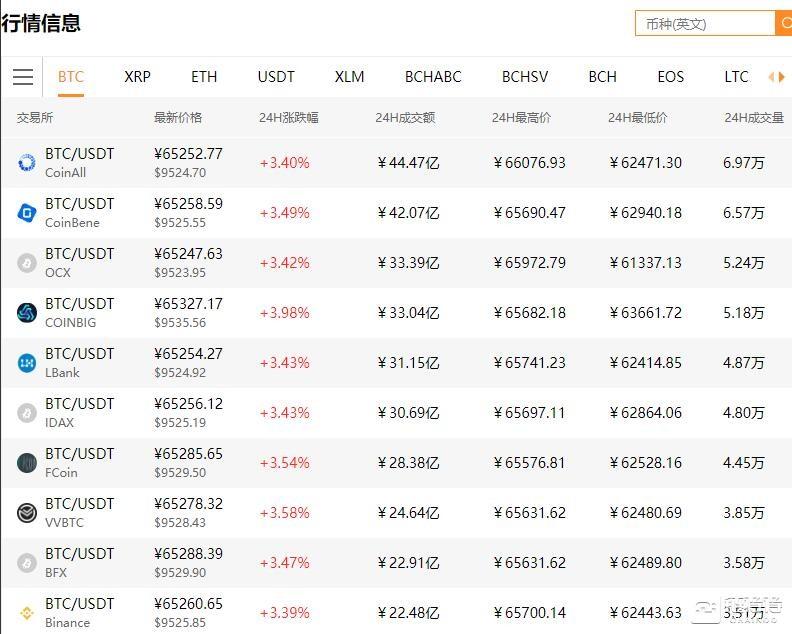Sort by 24H涨跌幅 column header
Screen dimensions: 792x634
click(289, 118)
